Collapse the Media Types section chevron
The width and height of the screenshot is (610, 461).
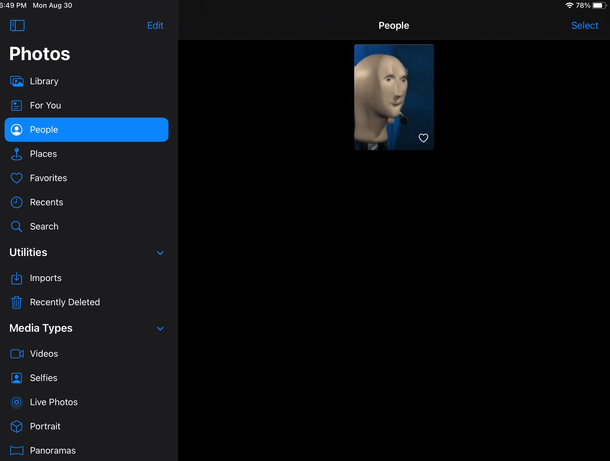pyautogui.click(x=160, y=328)
